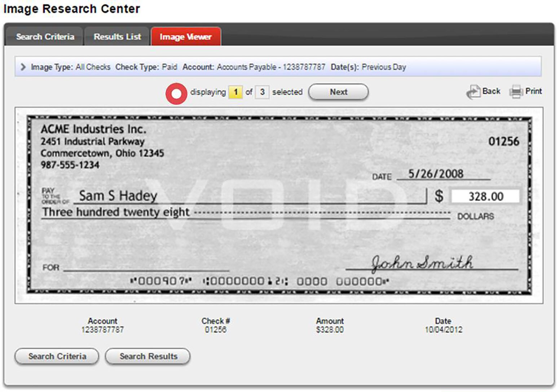559x392 pixels.
Task: Click the arrow graphic beside Back
Action: tap(473, 91)
